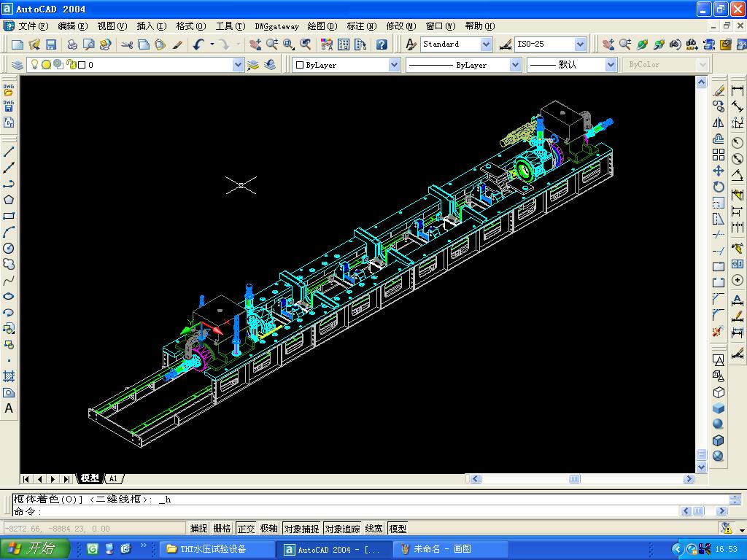747x560 pixels.
Task: Select the Arc draw tool
Action: [9, 232]
